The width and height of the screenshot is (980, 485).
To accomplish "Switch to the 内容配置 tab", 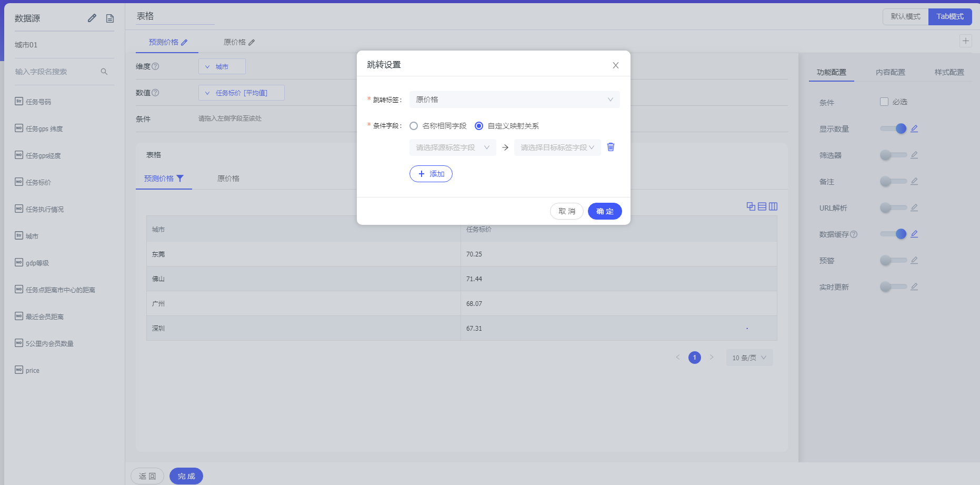I will (x=890, y=72).
